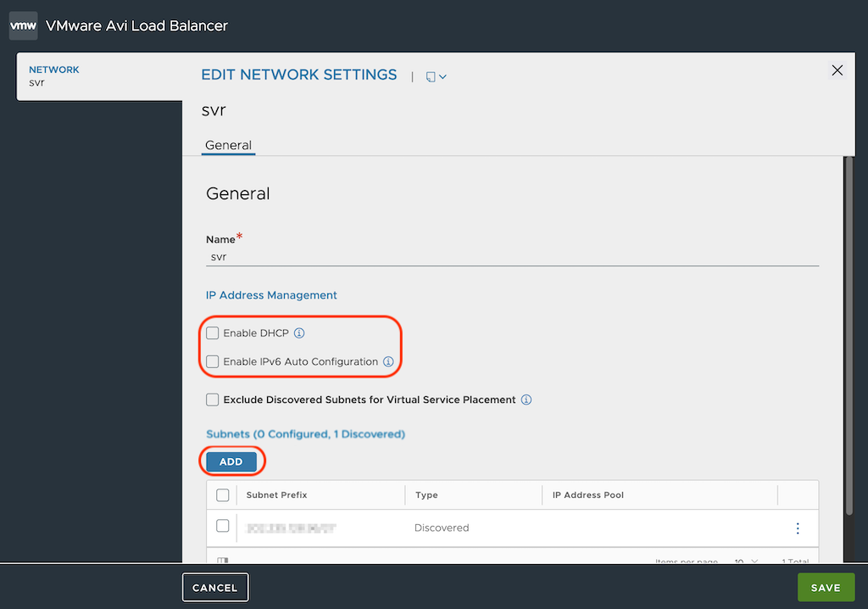Click the VMware logo icon
The width and height of the screenshot is (868, 609).
[x=23, y=25]
